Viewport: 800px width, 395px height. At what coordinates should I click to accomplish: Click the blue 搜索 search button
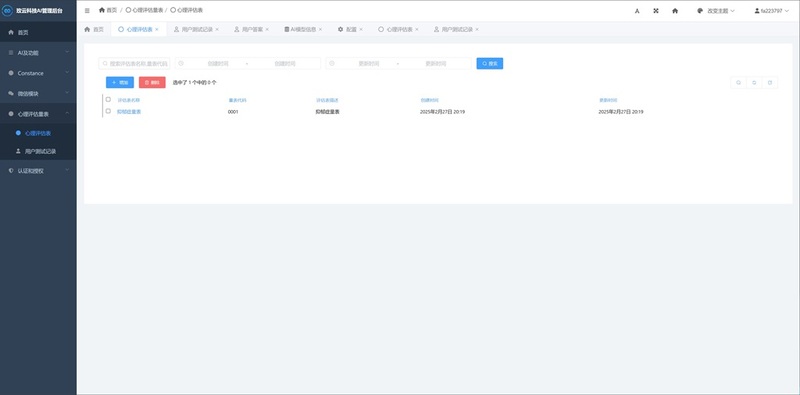(x=490, y=63)
